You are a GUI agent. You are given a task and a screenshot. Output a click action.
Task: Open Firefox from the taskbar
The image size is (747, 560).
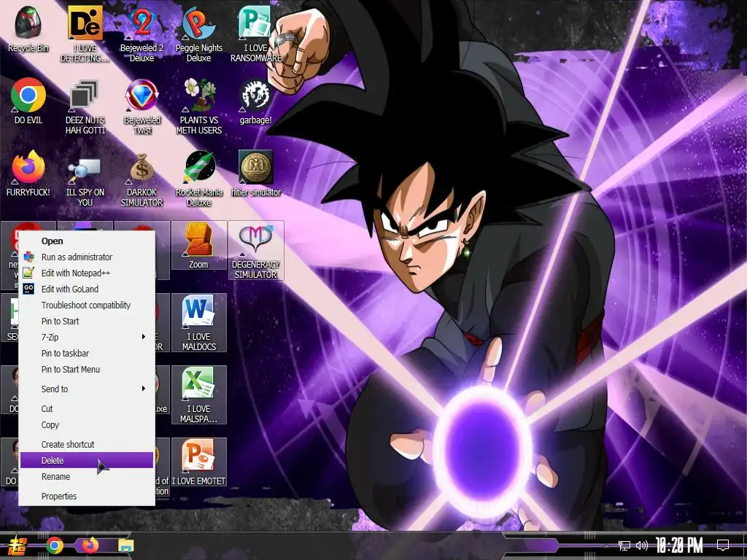pyautogui.click(x=90, y=545)
